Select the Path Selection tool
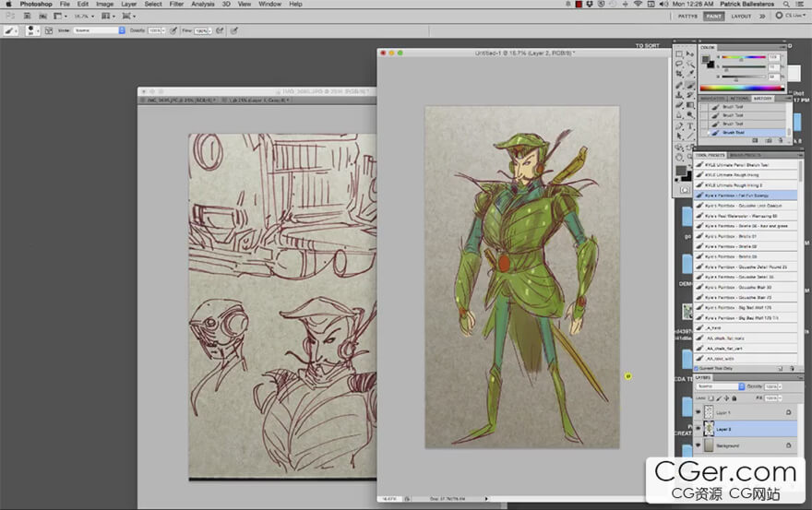The width and height of the screenshot is (812, 510). [x=679, y=136]
